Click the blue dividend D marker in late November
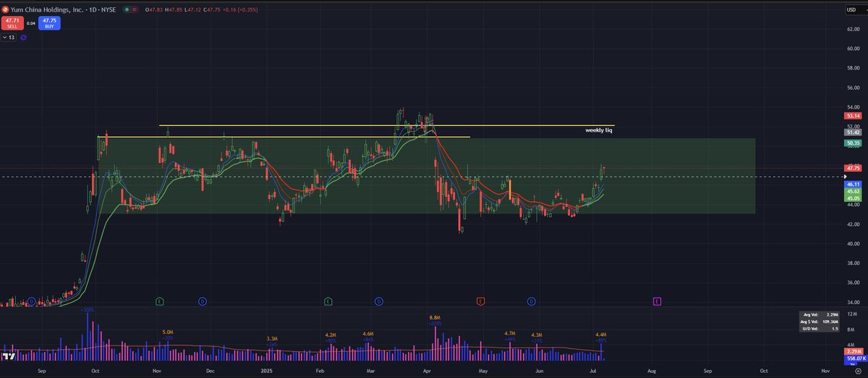Viewport: 868px width, 378px height. click(x=202, y=300)
